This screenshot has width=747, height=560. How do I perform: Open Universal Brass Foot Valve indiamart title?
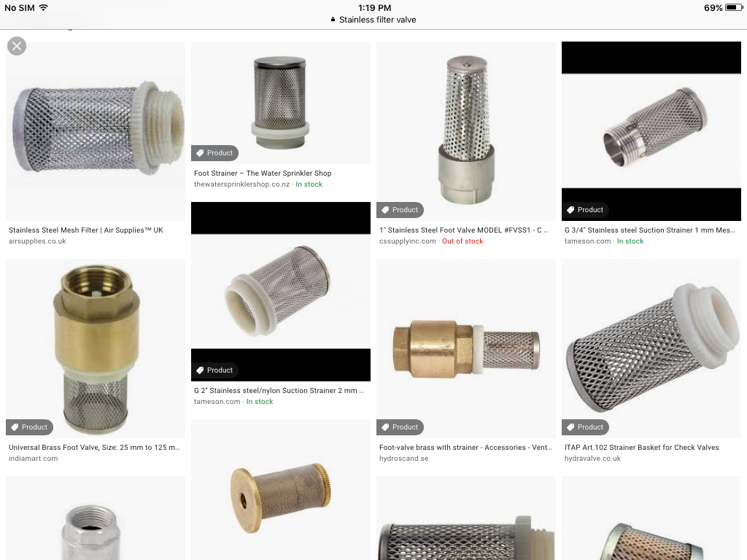(94, 448)
